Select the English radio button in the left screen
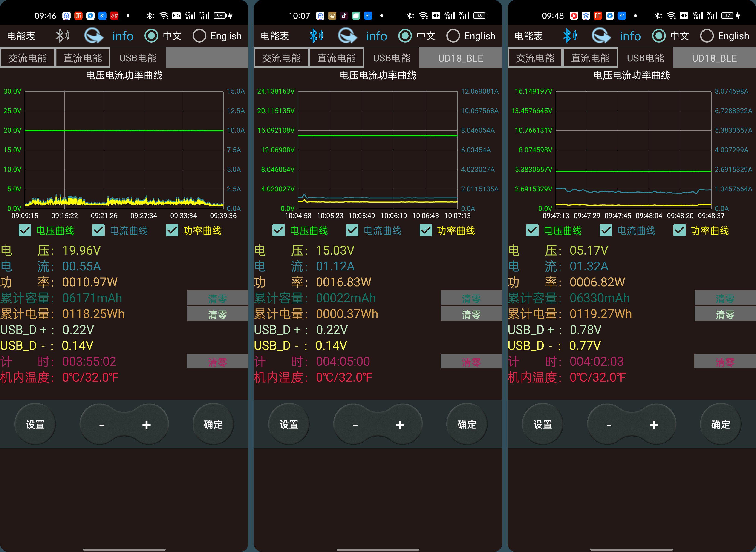 [x=199, y=36]
